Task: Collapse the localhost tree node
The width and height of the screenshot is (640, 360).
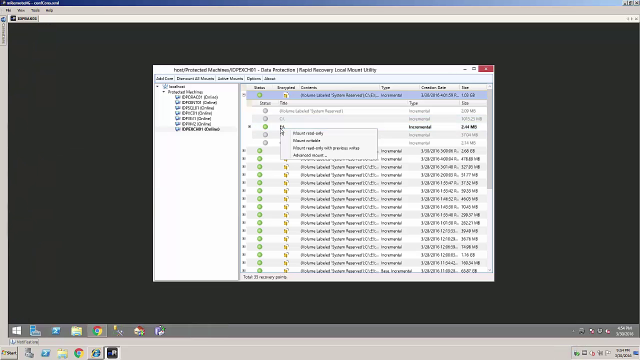Action: (158, 87)
